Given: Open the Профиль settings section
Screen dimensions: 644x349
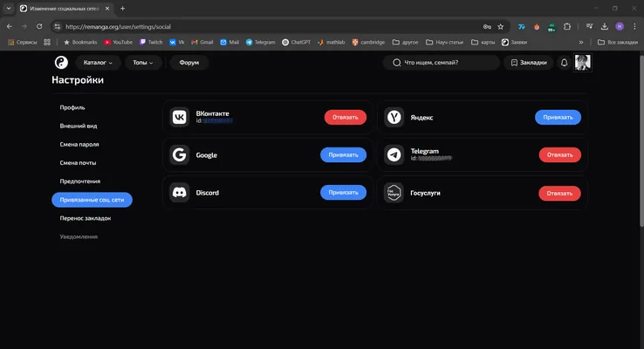Looking at the screenshot, I should pyautogui.click(x=72, y=107).
